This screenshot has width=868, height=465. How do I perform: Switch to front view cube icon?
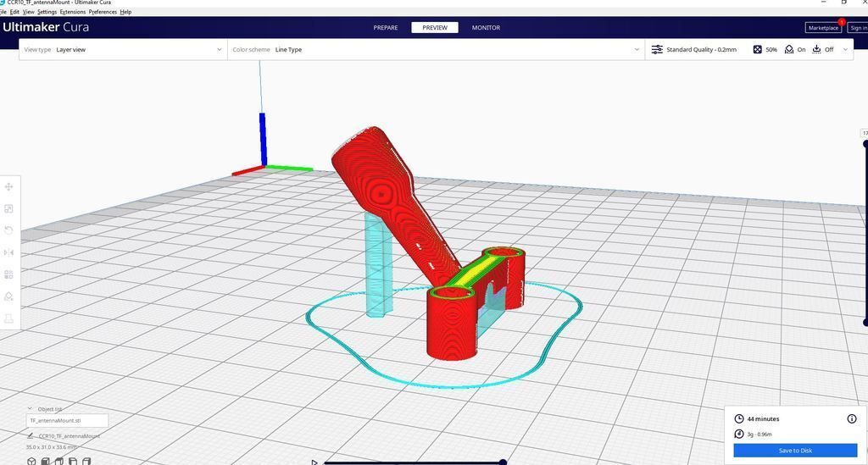click(46, 461)
